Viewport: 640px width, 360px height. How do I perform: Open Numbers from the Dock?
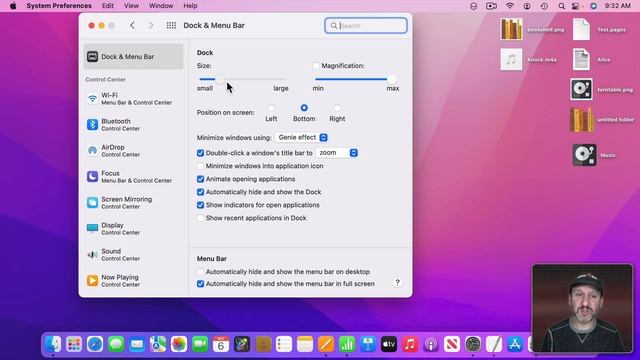347,344
